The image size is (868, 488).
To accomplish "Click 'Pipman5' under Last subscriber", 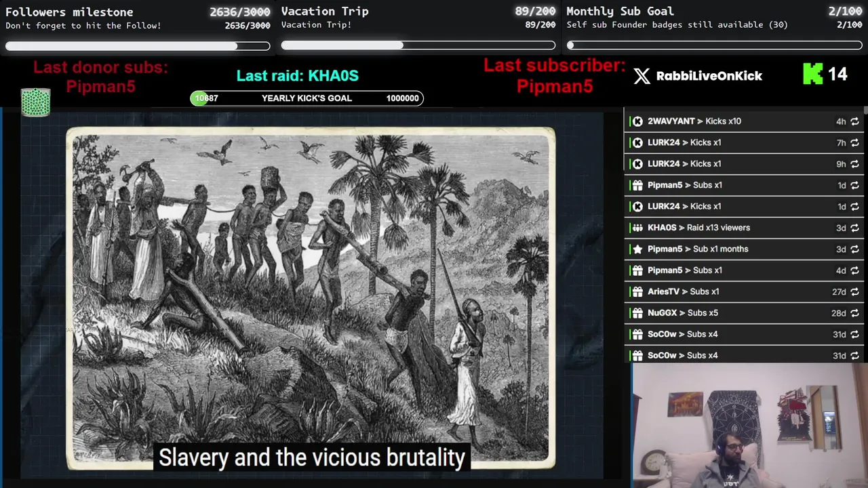I will click(555, 86).
